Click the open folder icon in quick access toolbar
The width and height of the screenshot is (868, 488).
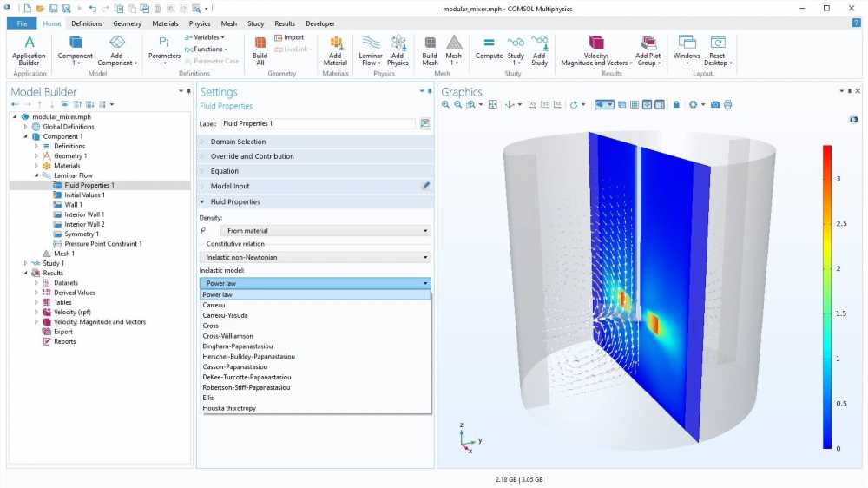click(40, 9)
